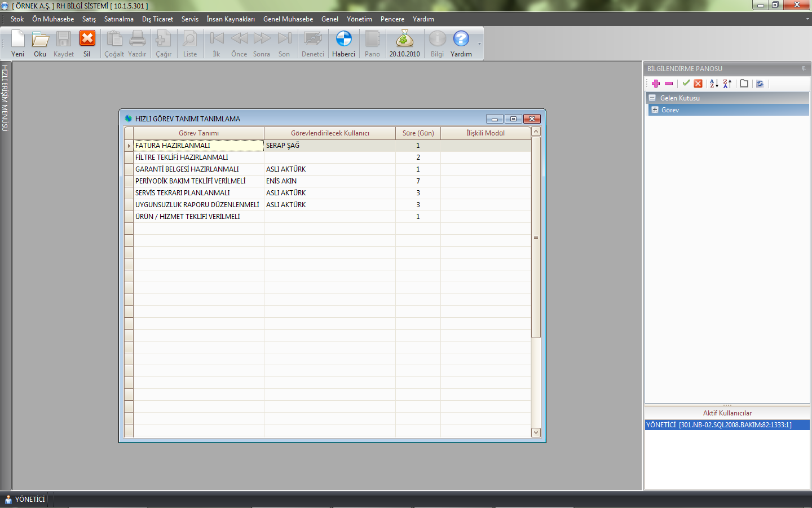Add an item with the pink plus icon
Image resolution: width=812 pixels, height=508 pixels.
(x=656, y=84)
